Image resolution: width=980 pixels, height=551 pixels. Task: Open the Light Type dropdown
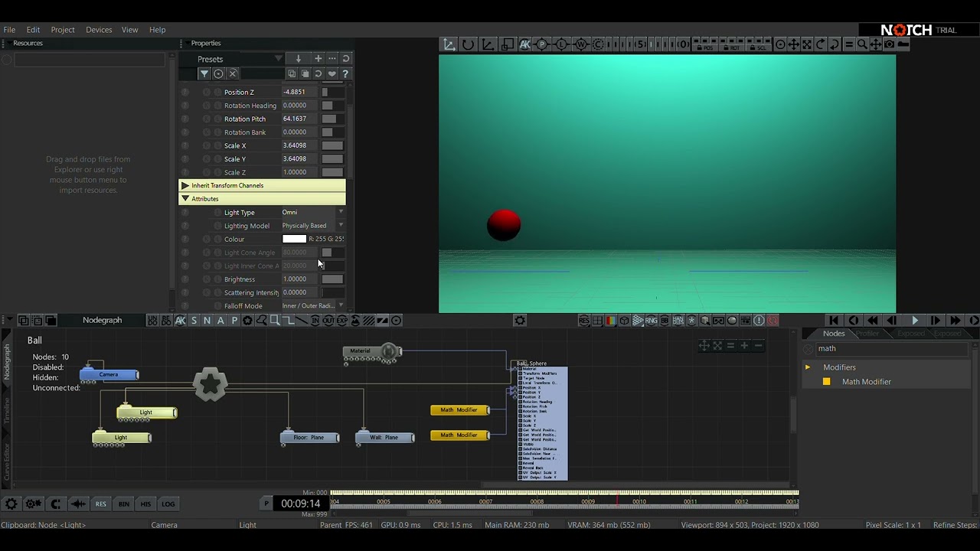pyautogui.click(x=312, y=212)
